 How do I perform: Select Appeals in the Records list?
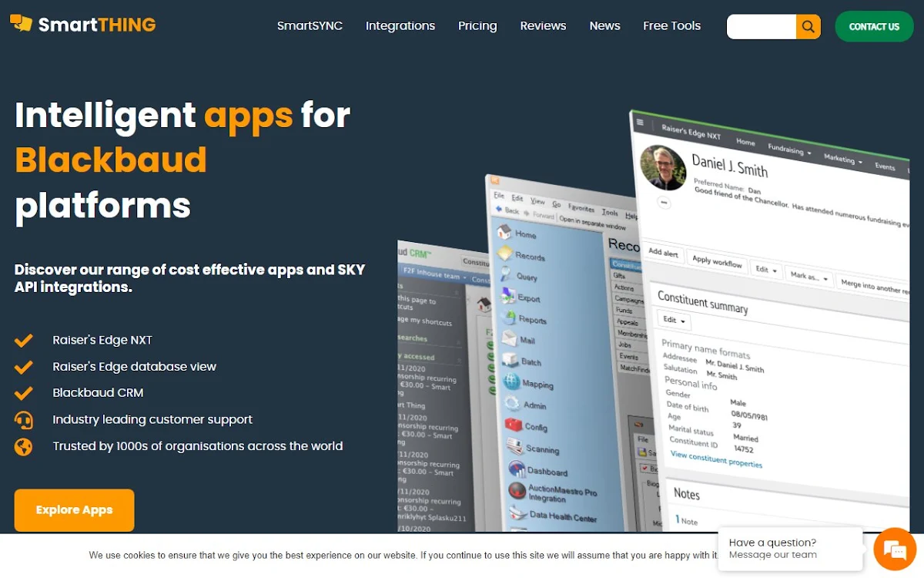coord(628,322)
